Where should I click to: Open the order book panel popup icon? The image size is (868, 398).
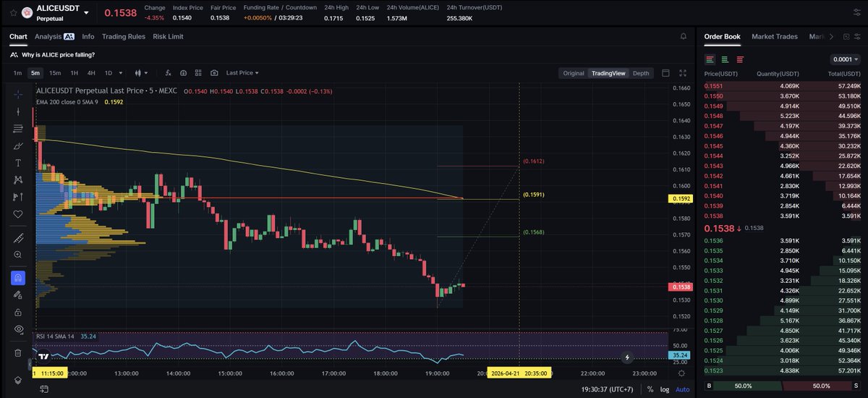click(845, 36)
